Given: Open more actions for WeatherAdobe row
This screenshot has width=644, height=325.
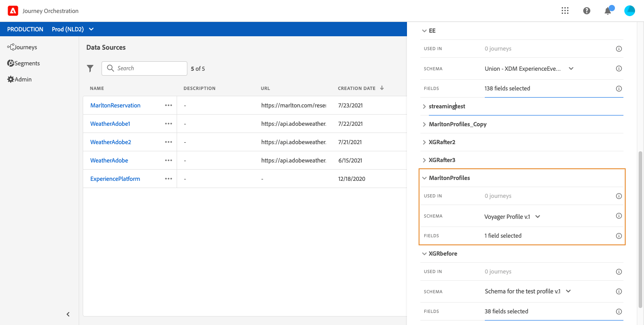Looking at the screenshot, I should coord(168,160).
